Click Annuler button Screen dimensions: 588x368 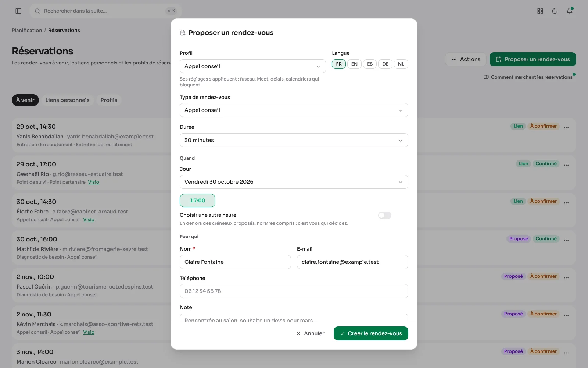coord(310,333)
